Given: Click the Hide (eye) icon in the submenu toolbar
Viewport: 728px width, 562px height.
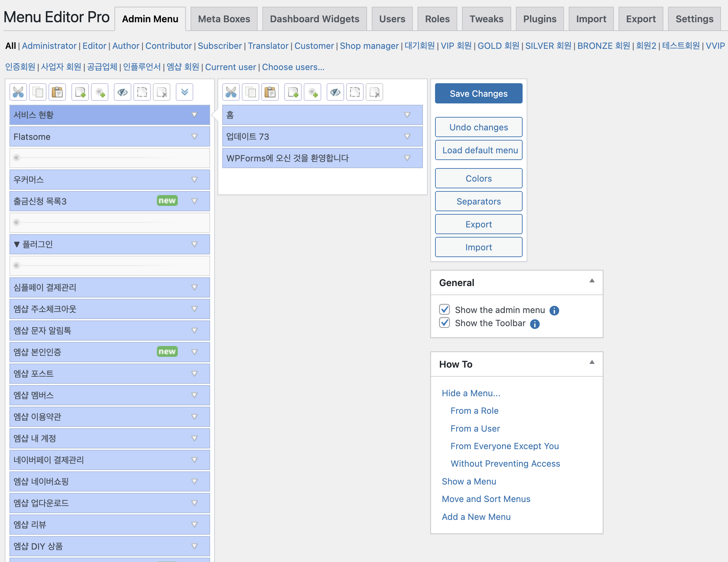Looking at the screenshot, I should [335, 92].
